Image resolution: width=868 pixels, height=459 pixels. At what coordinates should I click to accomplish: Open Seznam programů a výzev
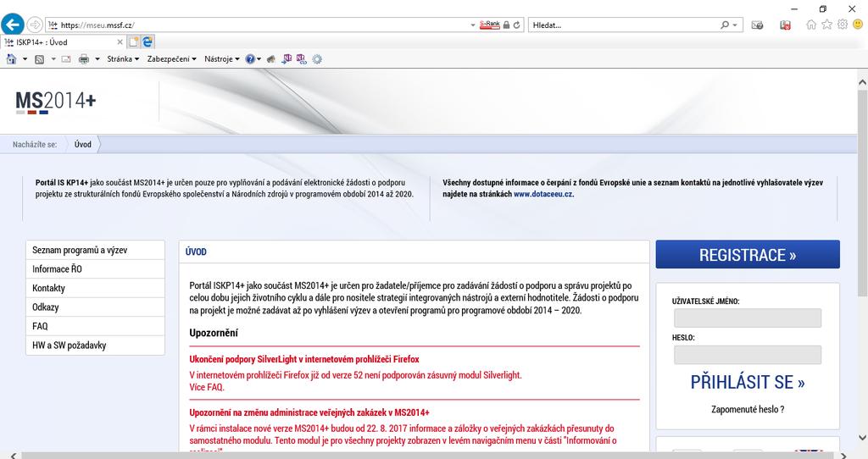click(95, 250)
